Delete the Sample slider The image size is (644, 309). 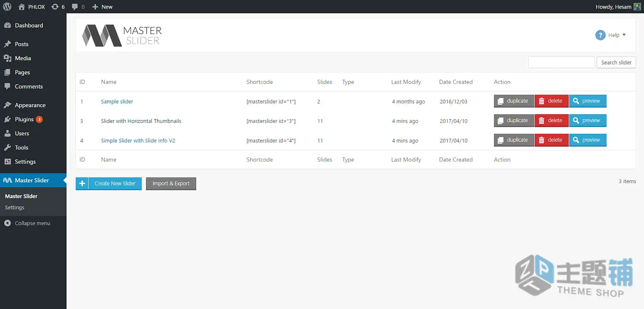click(x=551, y=101)
